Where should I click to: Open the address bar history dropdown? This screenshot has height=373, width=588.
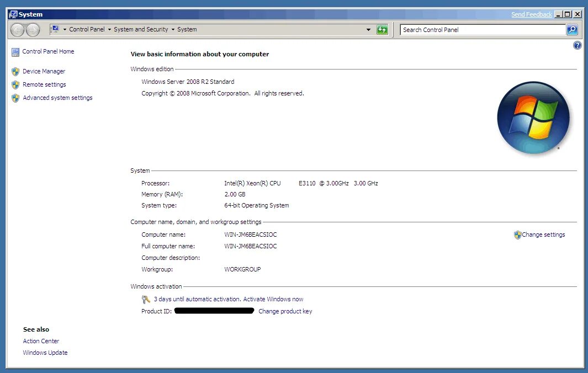point(368,30)
